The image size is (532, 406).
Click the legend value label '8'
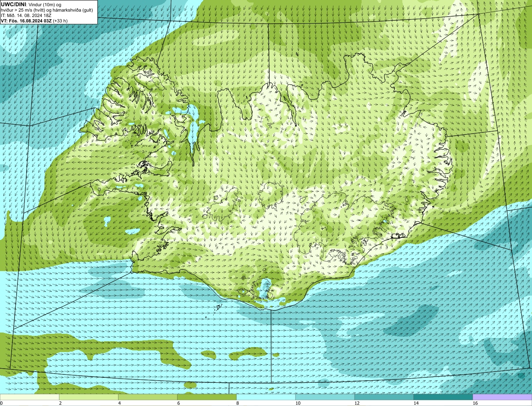point(238,403)
